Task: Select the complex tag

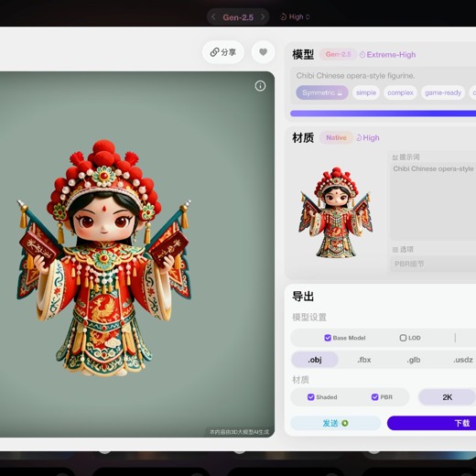Action: (x=400, y=92)
